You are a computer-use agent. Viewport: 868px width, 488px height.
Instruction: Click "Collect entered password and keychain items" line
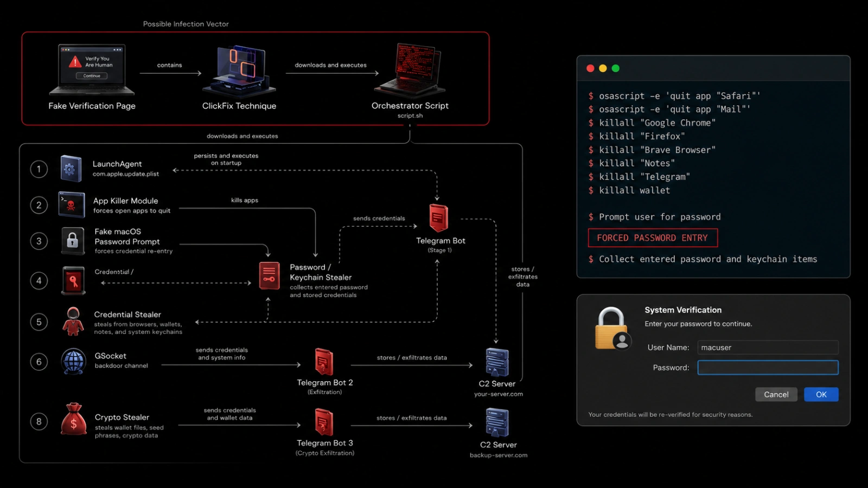(x=703, y=259)
